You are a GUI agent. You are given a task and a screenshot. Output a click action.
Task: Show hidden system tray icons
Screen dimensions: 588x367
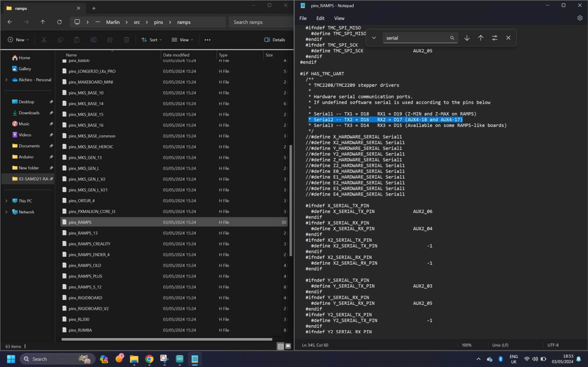(478, 359)
